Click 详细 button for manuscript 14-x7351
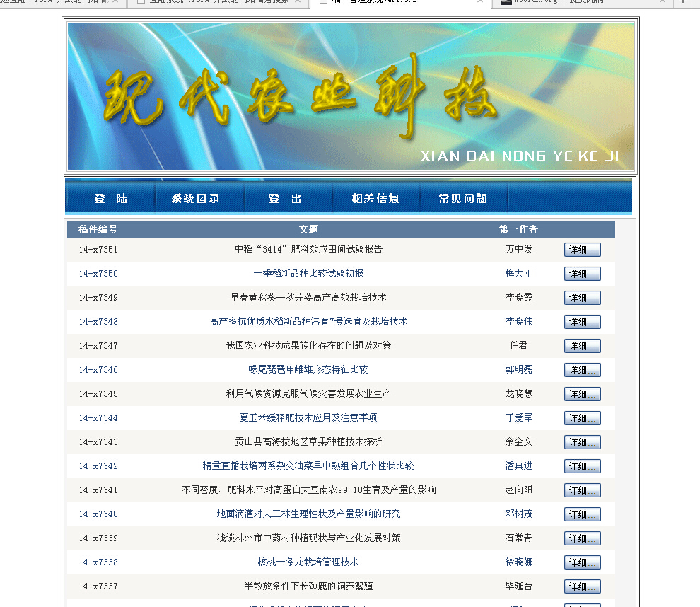This screenshot has height=607, width=700. (x=582, y=250)
